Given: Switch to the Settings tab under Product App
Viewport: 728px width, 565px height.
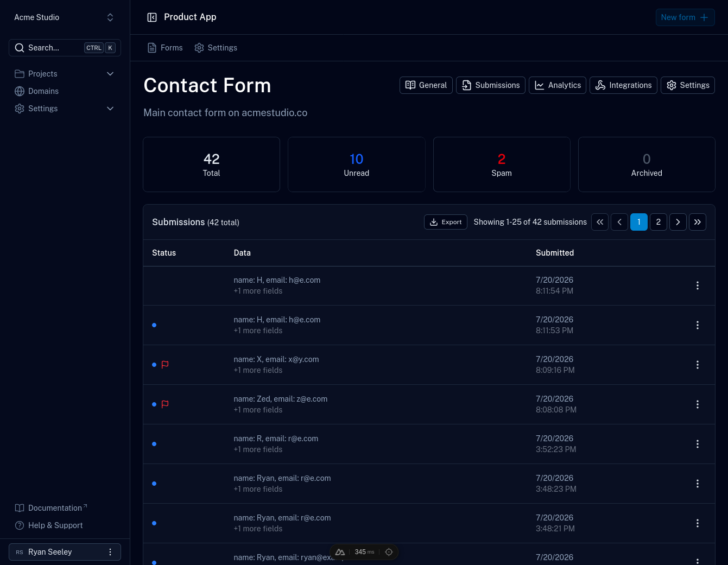Looking at the screenshot, I should point(216,48).
